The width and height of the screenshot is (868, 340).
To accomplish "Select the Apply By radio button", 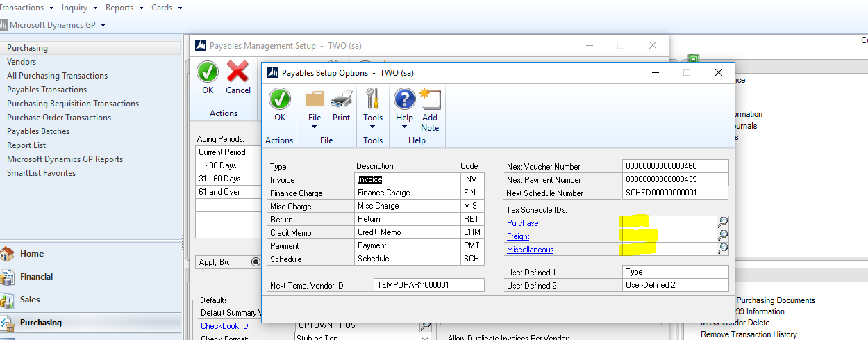I will click(256, 262).
